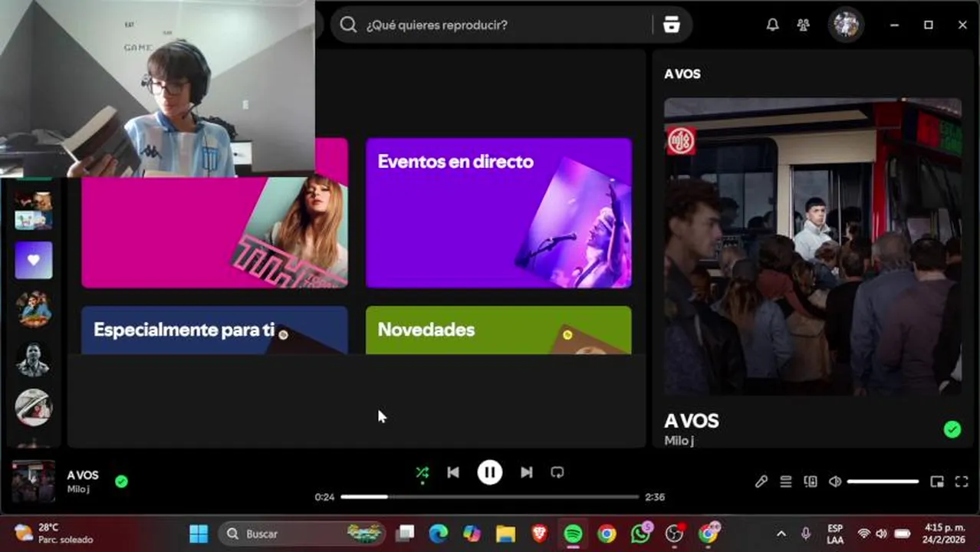Image resolution: width=980 pixels, height=552 pixels.
Task: Open the user profile avatar menu
Action: [846, 25]
